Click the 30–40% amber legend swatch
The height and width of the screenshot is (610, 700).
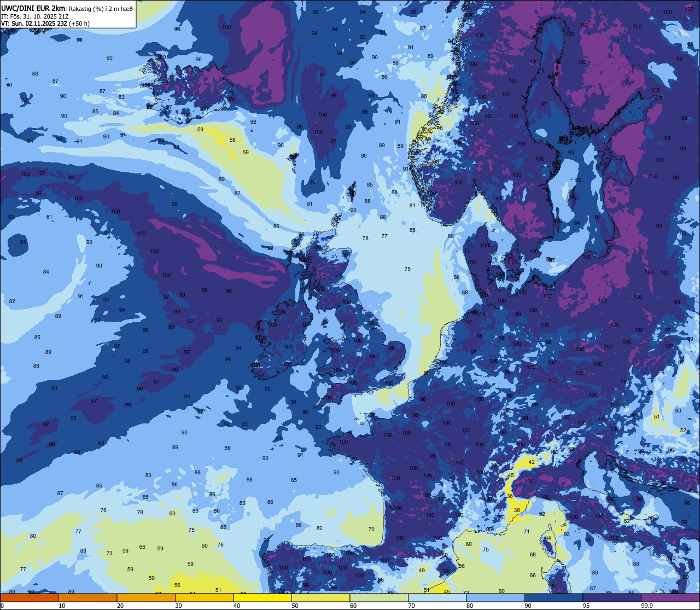(x=204, y=598)
